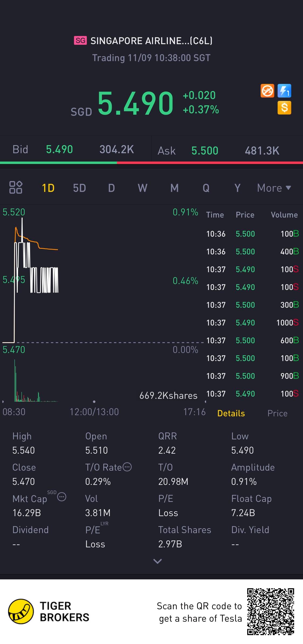Screen dimensions: 303x644
Task: Switch to the Price tab under trades
Action: [x=277, y=413]
